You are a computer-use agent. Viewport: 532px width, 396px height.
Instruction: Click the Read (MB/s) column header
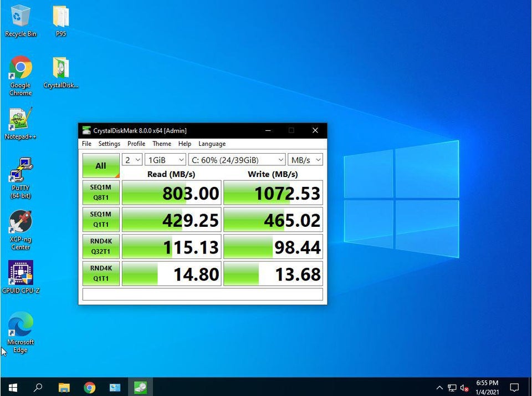click(171, 174)
